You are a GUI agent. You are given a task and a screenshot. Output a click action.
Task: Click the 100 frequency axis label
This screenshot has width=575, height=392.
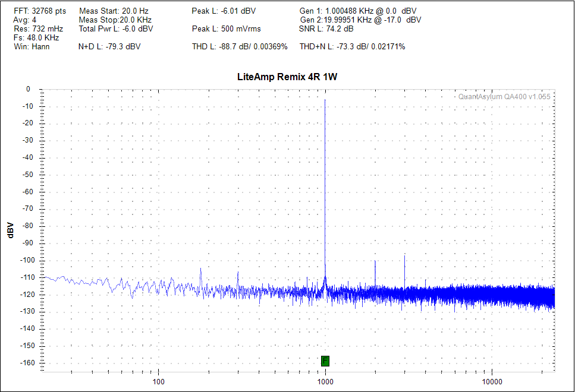(x=158, y=382)
